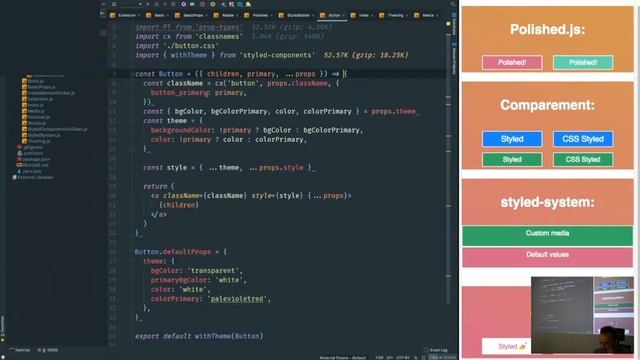The image size is (640, 360).
Task: Click the blue Styled button
Action: pyautogui.click(x=512, y=139)
